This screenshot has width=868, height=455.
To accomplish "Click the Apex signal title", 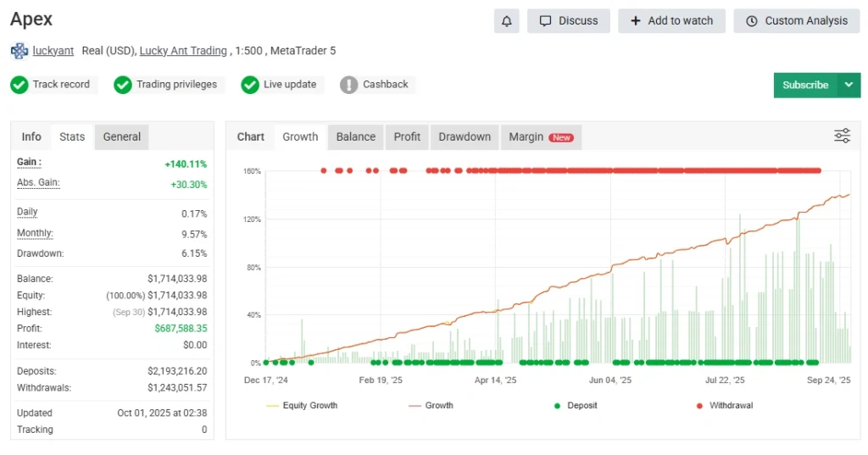I will pyautogui.click(x=31, y=19).
